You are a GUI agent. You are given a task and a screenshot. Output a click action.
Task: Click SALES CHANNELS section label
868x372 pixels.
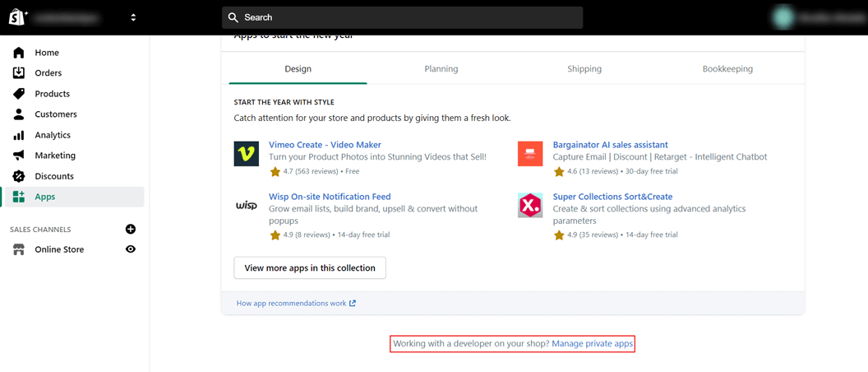coord(40,230)
